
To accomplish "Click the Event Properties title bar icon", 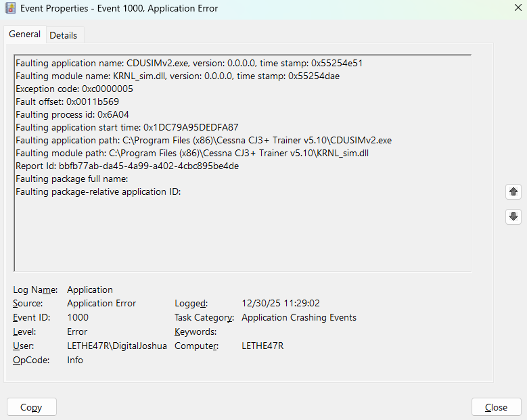I will [10, 9].
